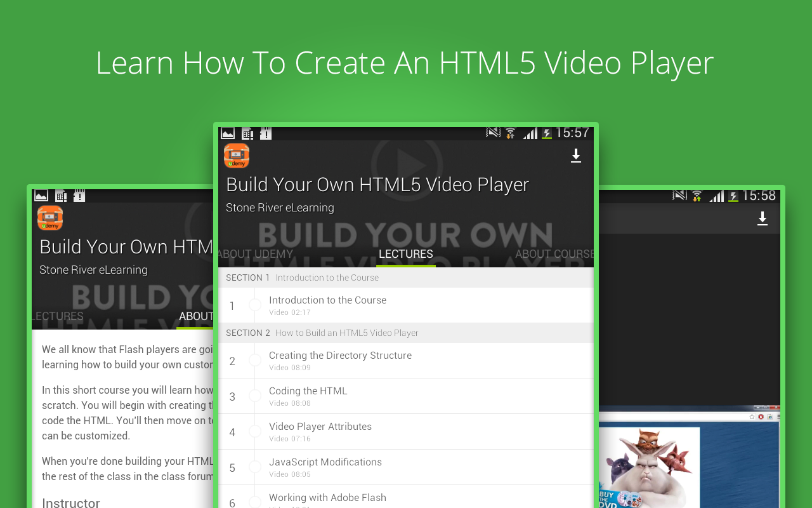
Task: Tap the truncated Build Your Own title on left phone
Action: [x=126, y=246]
